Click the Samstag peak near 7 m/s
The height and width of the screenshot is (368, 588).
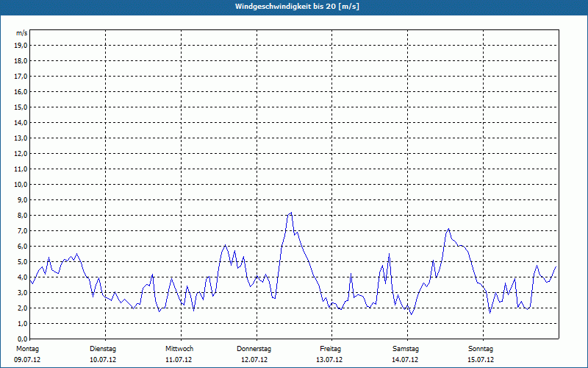(448, 229)
